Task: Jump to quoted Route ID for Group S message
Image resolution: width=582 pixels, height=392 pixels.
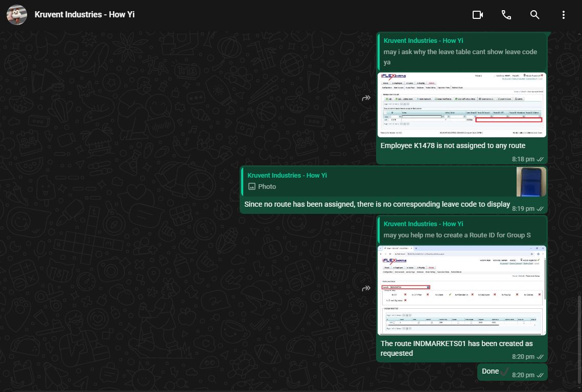Action: click(x=462, y=230)
